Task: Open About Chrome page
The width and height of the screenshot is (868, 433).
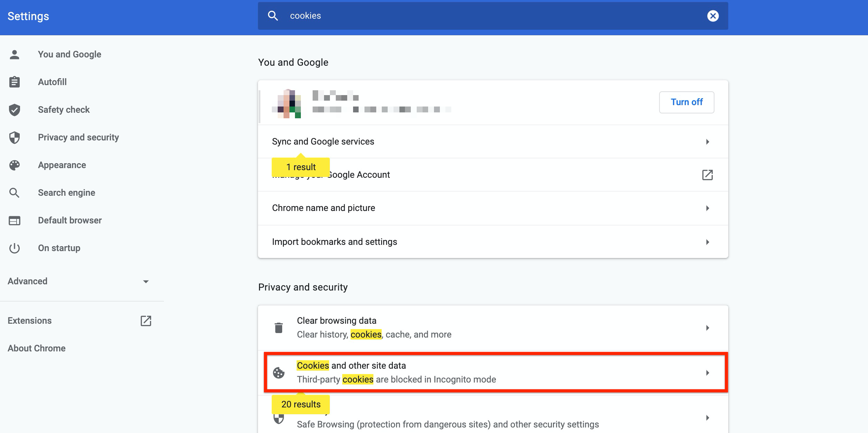Action: [37, 348]
